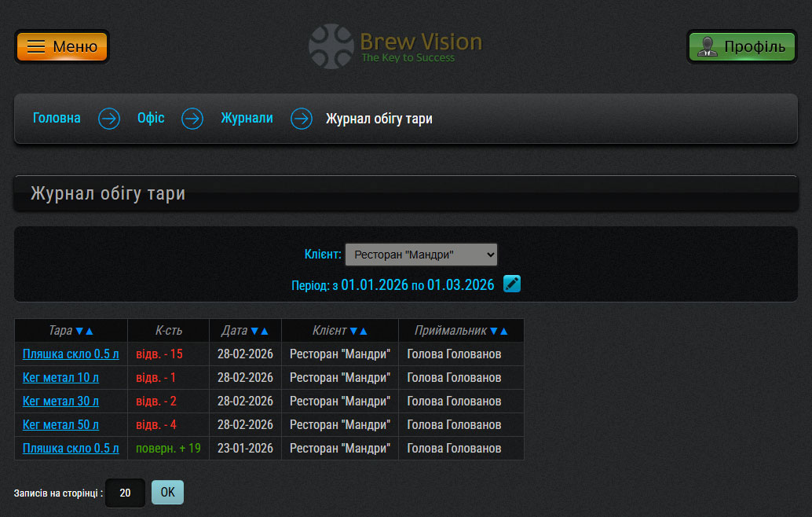Sort Тара column descending with down arrow
This screenshot has height=517, width=812.
[79, 332]
